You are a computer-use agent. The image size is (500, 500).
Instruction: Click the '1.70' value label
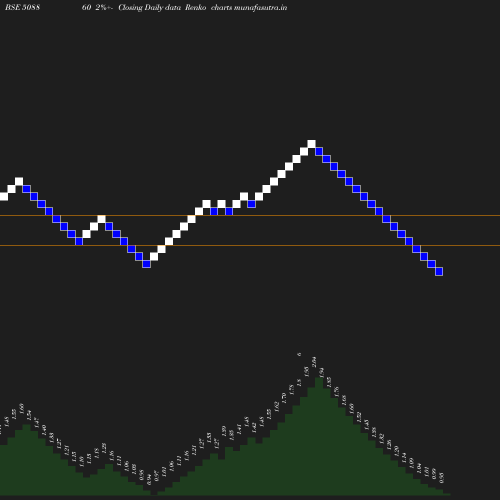(284, 398)
